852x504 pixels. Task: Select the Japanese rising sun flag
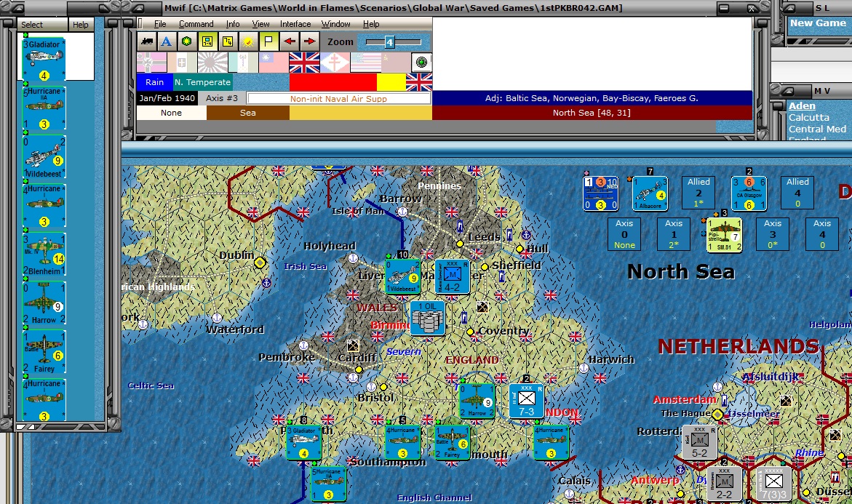pyautogui.click(x=212, y=63)
